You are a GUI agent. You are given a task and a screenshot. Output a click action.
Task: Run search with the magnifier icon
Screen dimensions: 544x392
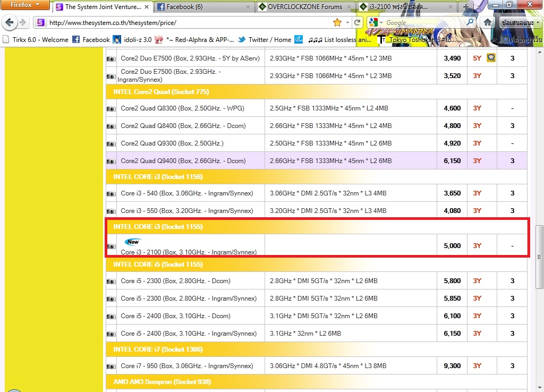click(470, 22)
